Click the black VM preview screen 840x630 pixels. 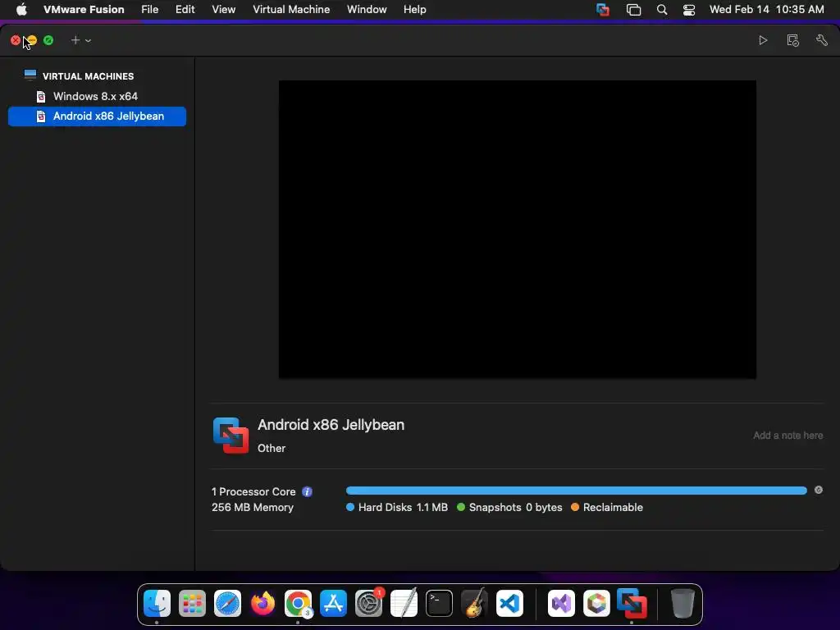point(518,230)
